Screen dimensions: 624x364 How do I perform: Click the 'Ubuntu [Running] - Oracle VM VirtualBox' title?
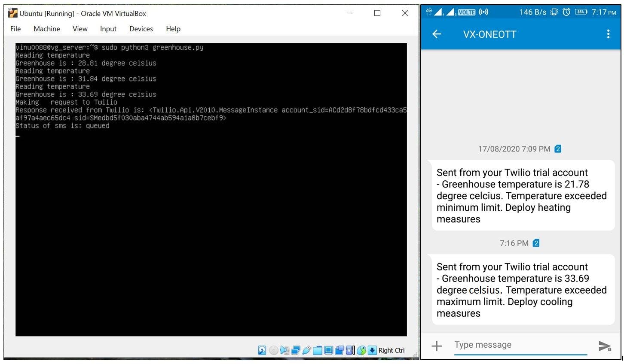(x=83, y=13)
